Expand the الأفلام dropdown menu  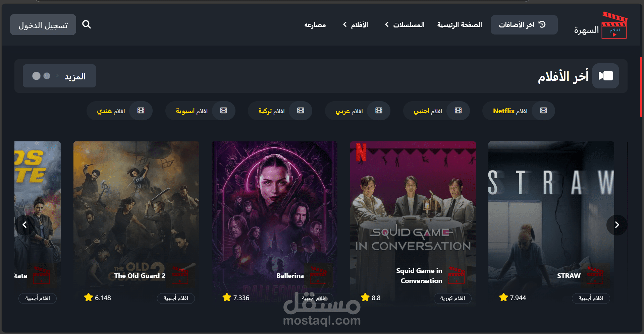[356, 25]
